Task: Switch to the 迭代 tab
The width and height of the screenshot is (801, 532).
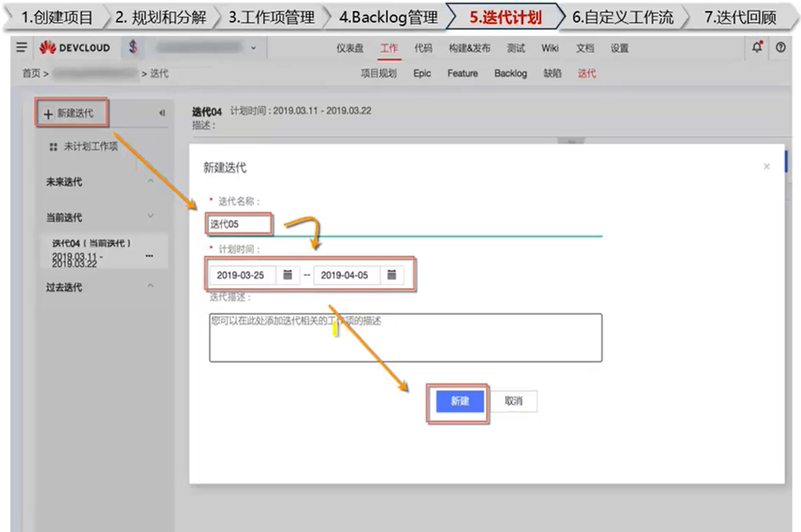Action: [x=587, y=73]
